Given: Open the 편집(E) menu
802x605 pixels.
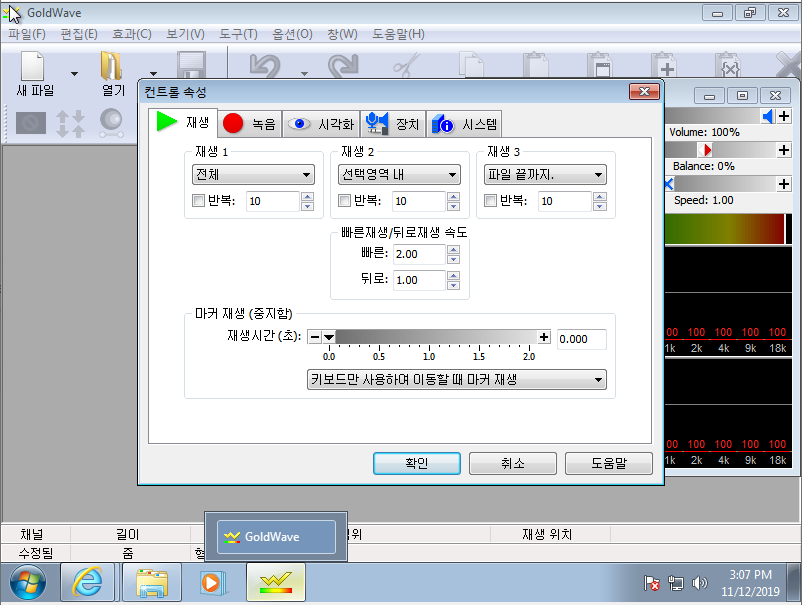Looking at the screenshot, I should (79, 34).
